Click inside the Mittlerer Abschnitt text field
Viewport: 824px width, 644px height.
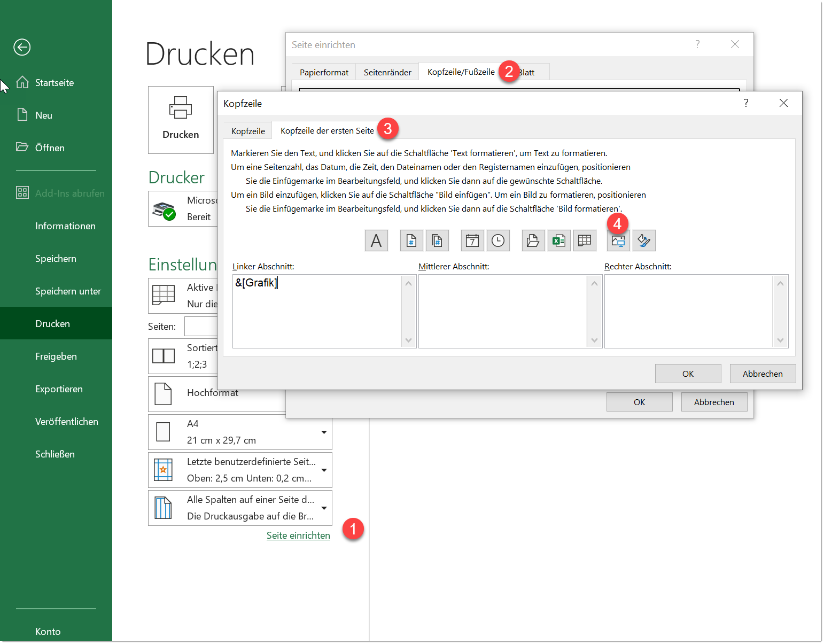[502, 311]
